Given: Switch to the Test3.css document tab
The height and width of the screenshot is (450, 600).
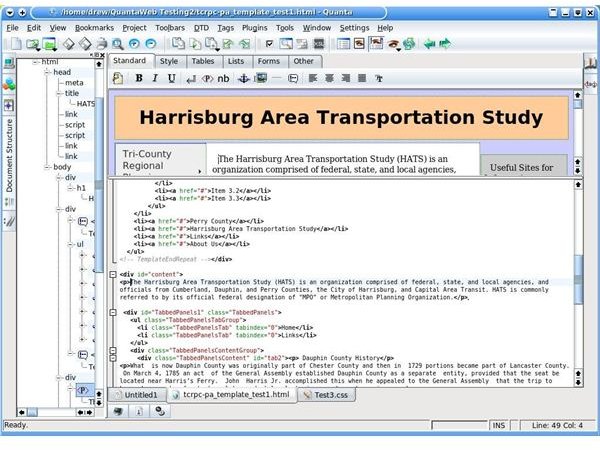Looking at the screenshot, I should click(327, 395).
